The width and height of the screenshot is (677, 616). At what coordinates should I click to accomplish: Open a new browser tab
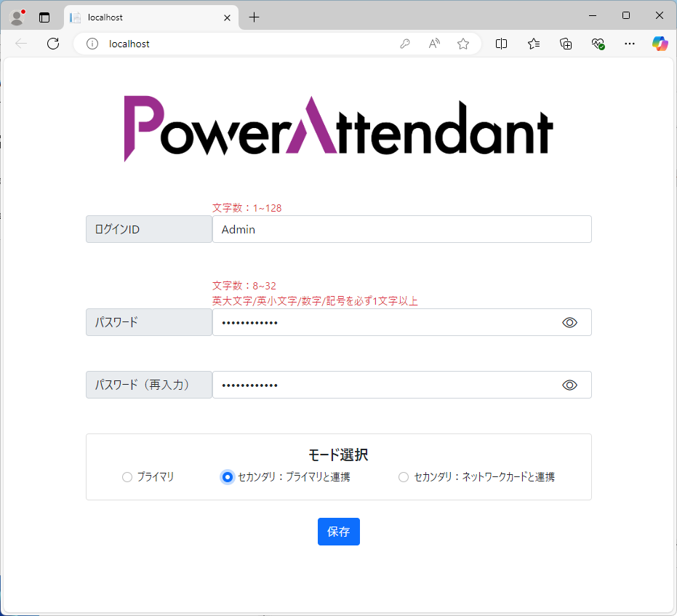254,17
